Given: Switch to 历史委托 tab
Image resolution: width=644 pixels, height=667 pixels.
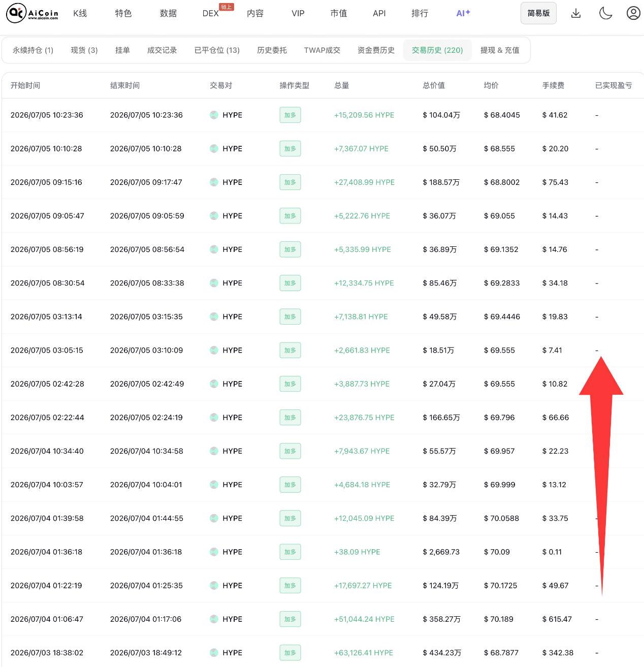Looking at the screenshot, I should click(272, 50).
